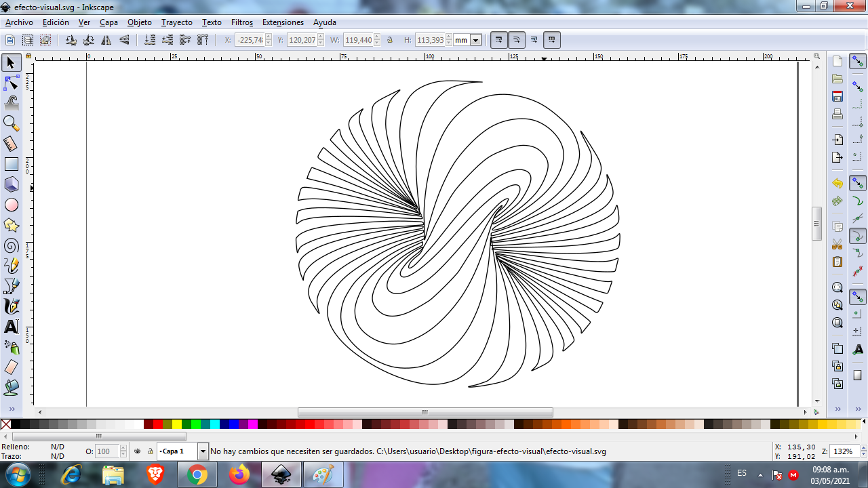Click the Paste clipboard icon

[x=837, y=262]
